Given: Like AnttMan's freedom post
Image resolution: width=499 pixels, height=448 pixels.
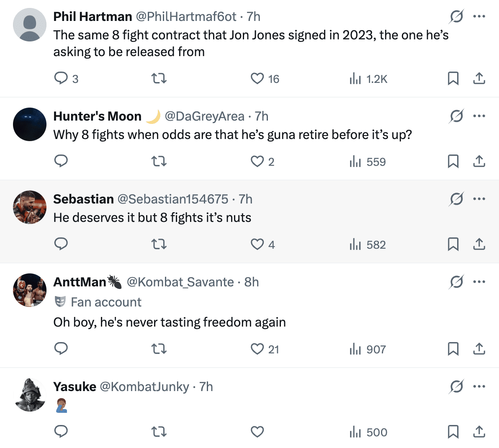Looking at the screenshot, I should point(257,349).
